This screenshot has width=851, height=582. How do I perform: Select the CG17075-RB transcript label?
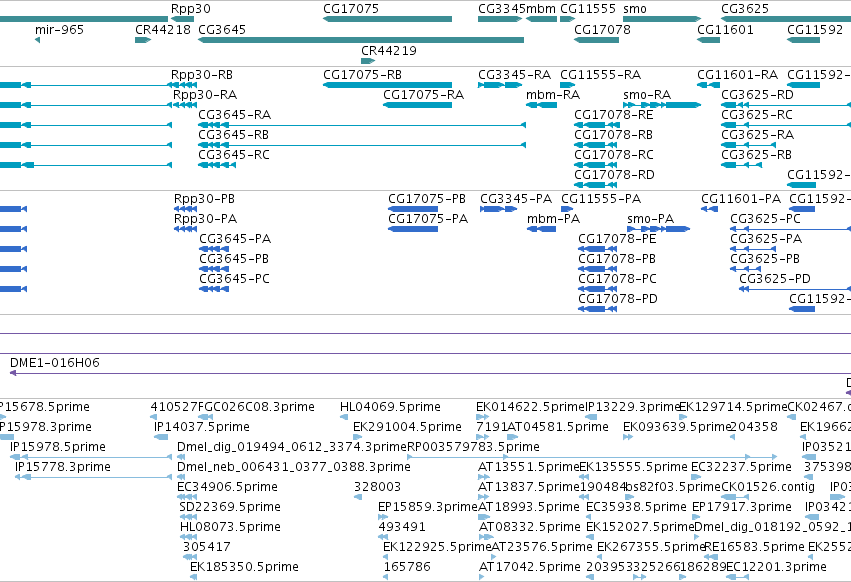(363, 74)
